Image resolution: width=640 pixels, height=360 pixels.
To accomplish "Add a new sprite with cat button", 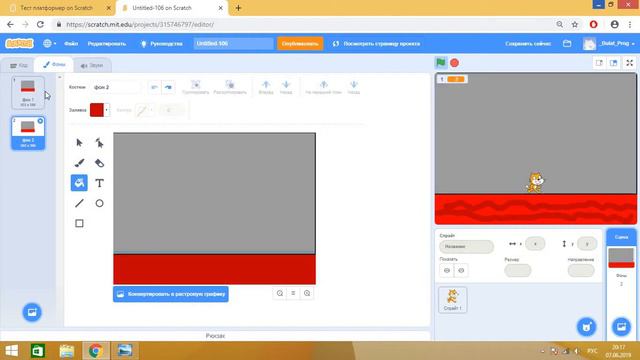I will pos(587,327).
